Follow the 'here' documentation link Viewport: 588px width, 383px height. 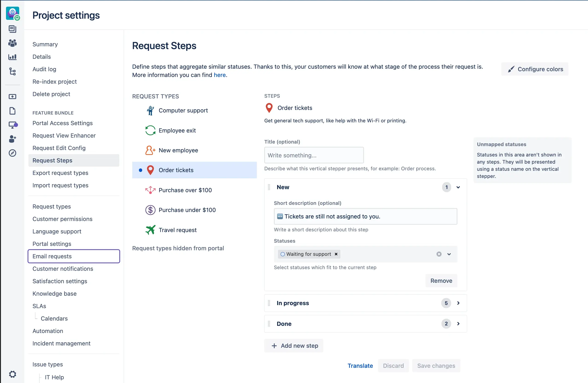219,75
